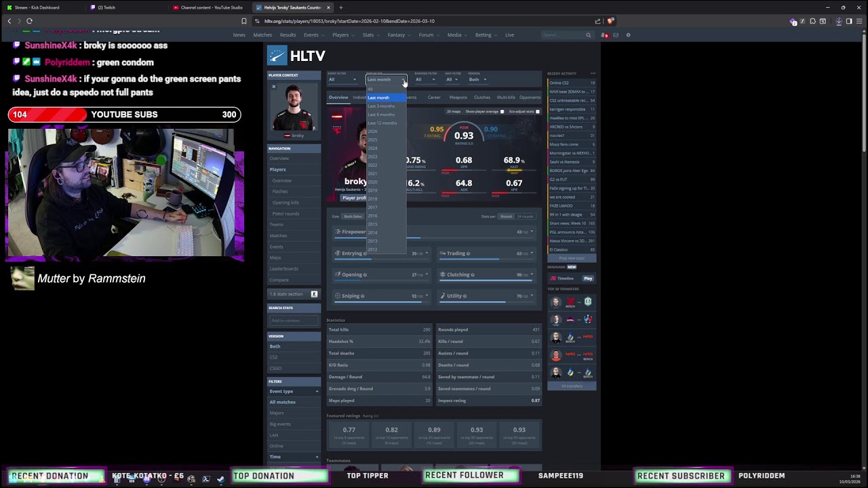Click the Sniping category icon
The image size is (868, 488).
pyautogui.click(x=338, y=296)
